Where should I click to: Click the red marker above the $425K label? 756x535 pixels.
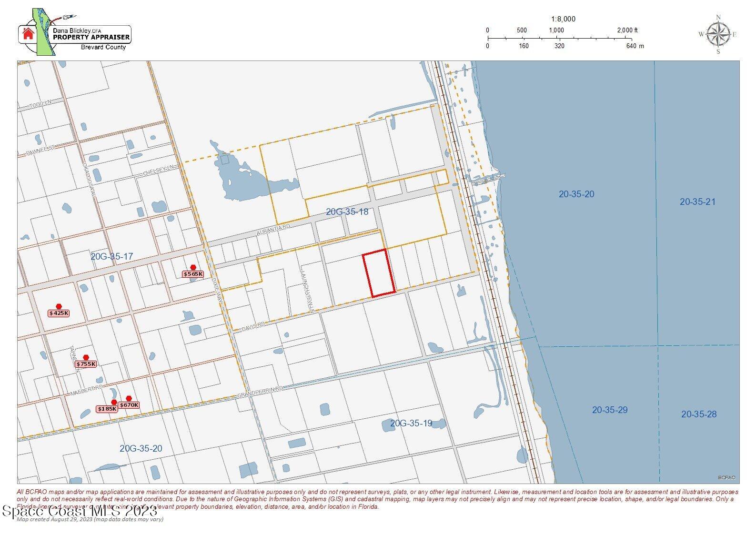click(x=59, y=306)
